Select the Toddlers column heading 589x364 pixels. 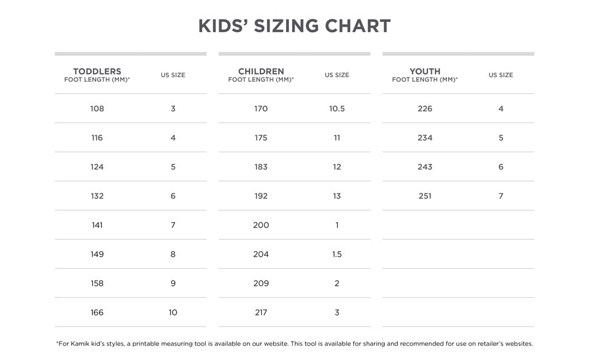click(x=97, y=72)
